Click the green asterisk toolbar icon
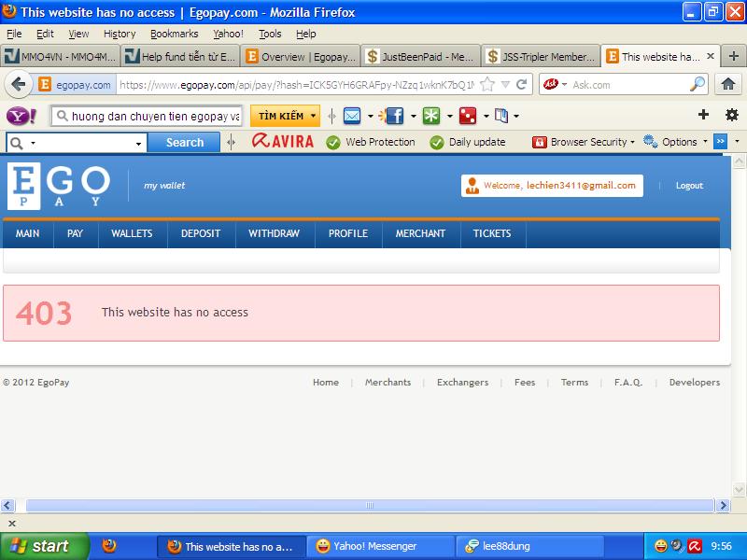Screen dimensions: 747x560 point(431,116)
